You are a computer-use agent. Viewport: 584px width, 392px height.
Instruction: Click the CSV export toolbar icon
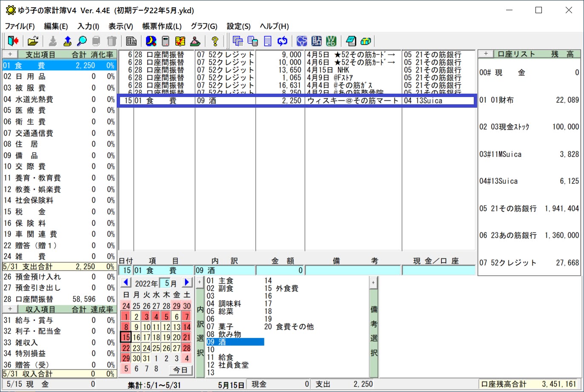coord(302,41)
